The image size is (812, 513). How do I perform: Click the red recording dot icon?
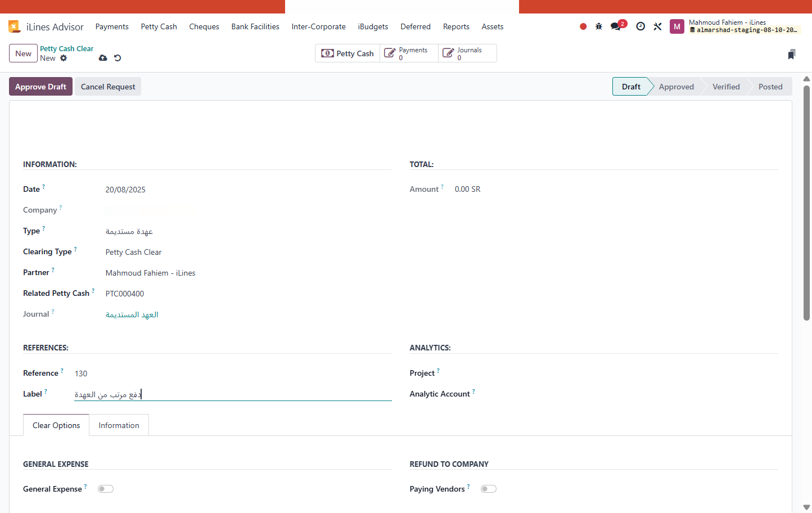tap(583, 26)
